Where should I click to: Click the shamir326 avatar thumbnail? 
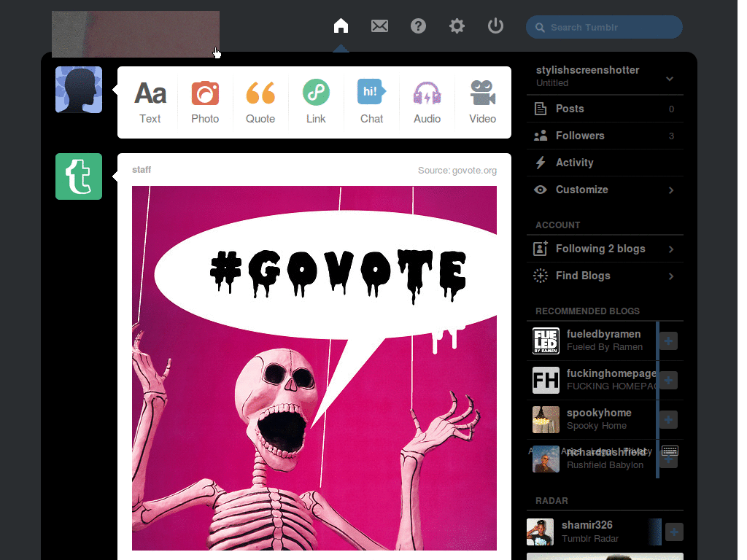(541, 532)
